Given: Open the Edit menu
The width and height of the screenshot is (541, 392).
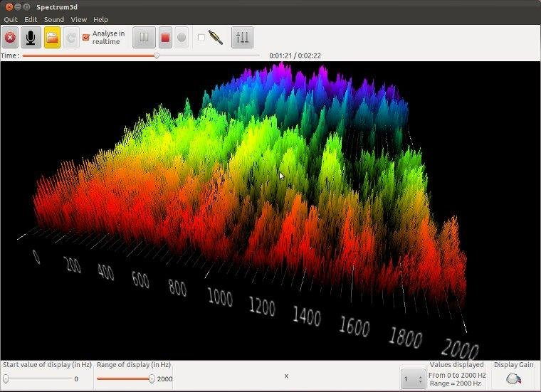Looking at the screenshot, I should click(x=31, y=19).
